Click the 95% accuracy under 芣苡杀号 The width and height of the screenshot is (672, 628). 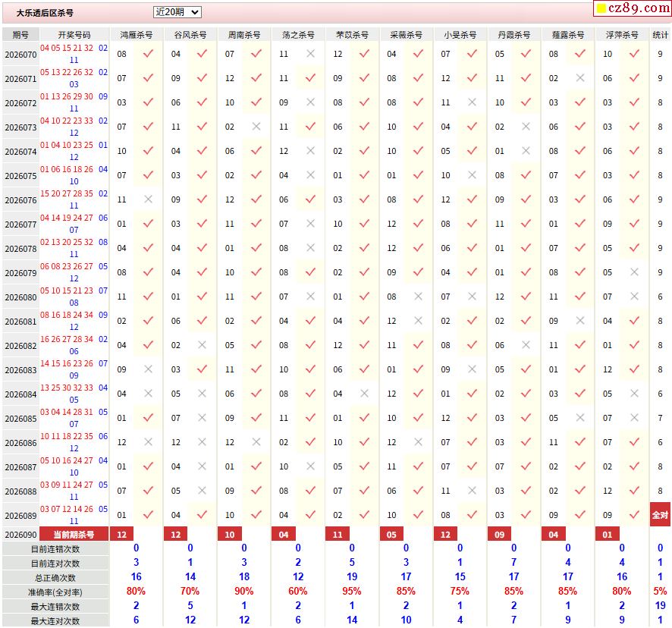click(352, 591)
